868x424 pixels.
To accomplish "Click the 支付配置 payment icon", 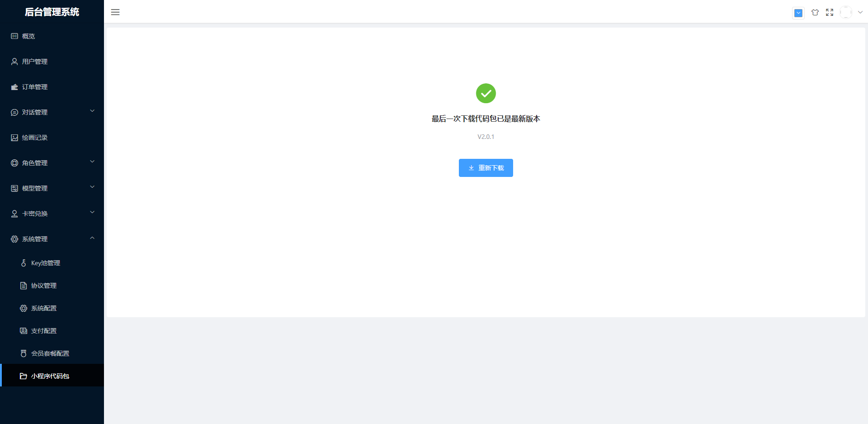I will (24, 331).
